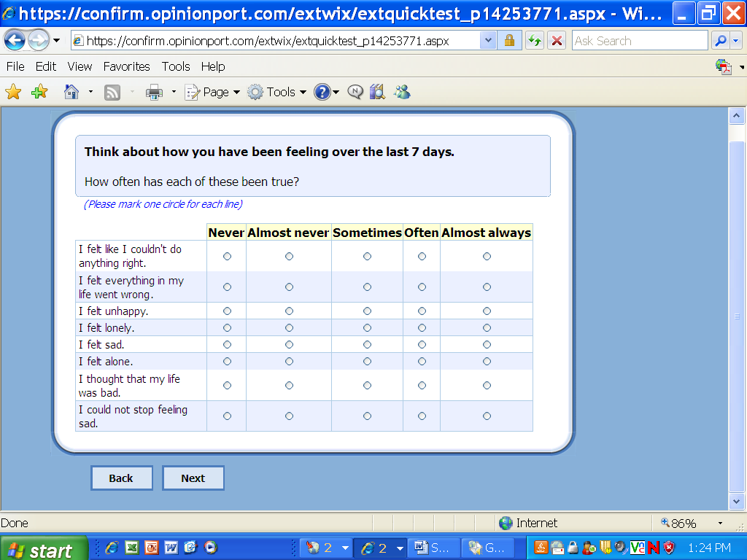Open the Tools menu in menu bar
The width and height of the screenshot is (747, 560).
click(x=176, y=66)
